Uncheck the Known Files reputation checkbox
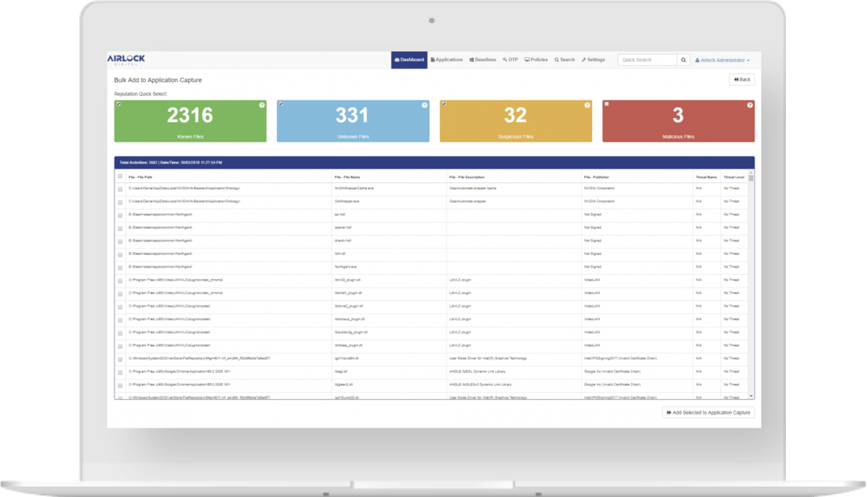Viewport: 868px width, 497px height. click(x=119, y=104)
